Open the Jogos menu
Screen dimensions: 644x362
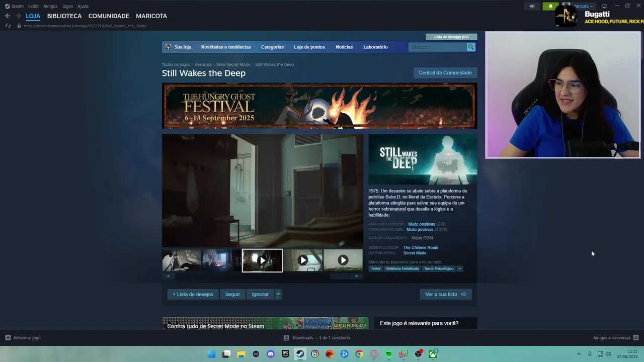click(67, 6)
